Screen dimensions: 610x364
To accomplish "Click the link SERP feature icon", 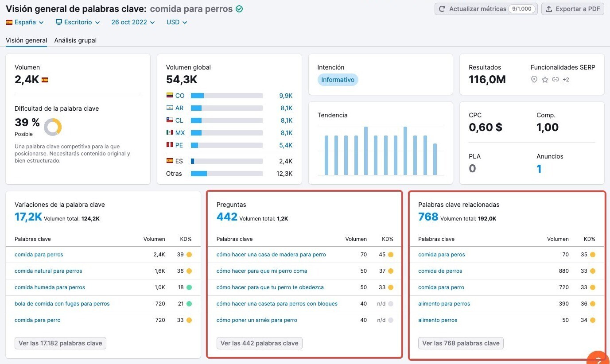I will 555,80.
